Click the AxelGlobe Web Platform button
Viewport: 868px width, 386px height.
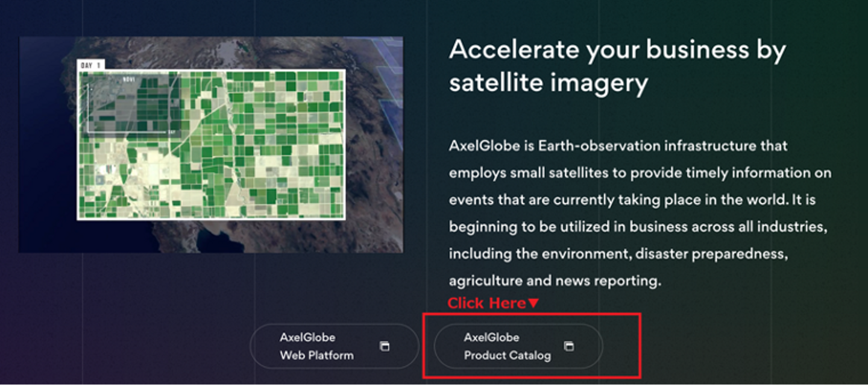[333, 346]
